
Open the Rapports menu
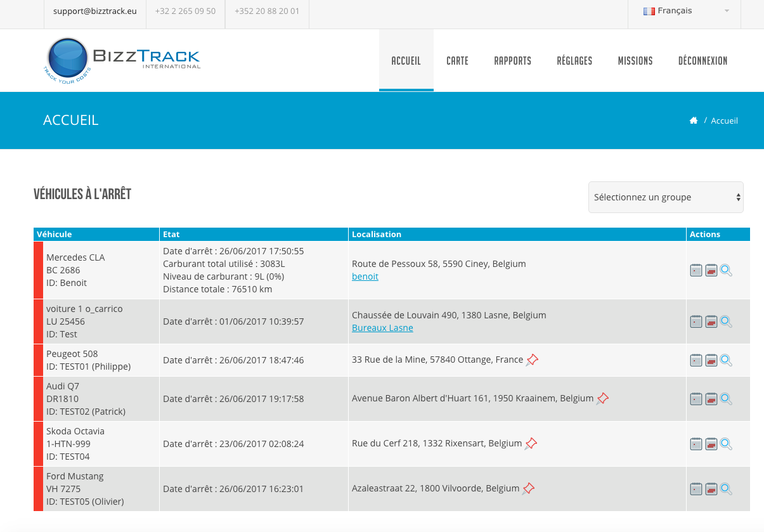click(x=512, y=61)
